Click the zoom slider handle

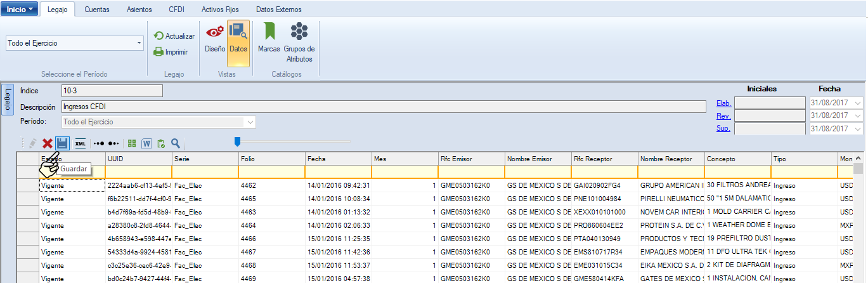pos(237,141)
